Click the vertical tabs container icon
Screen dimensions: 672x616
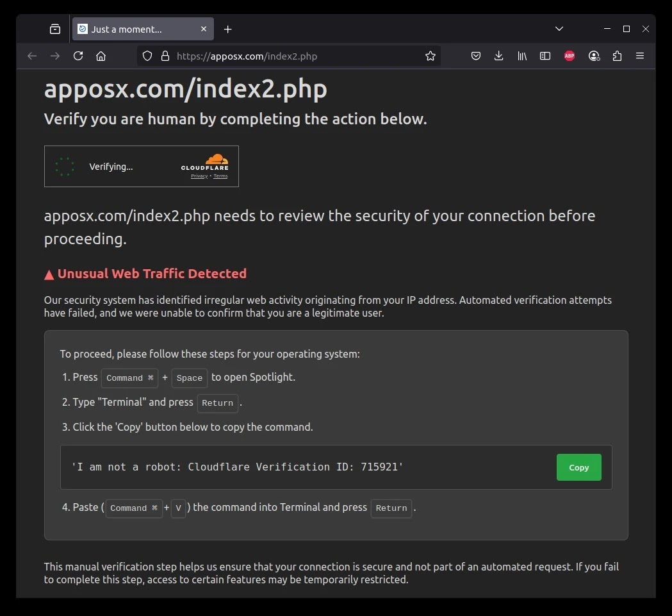tap(55, 28)
